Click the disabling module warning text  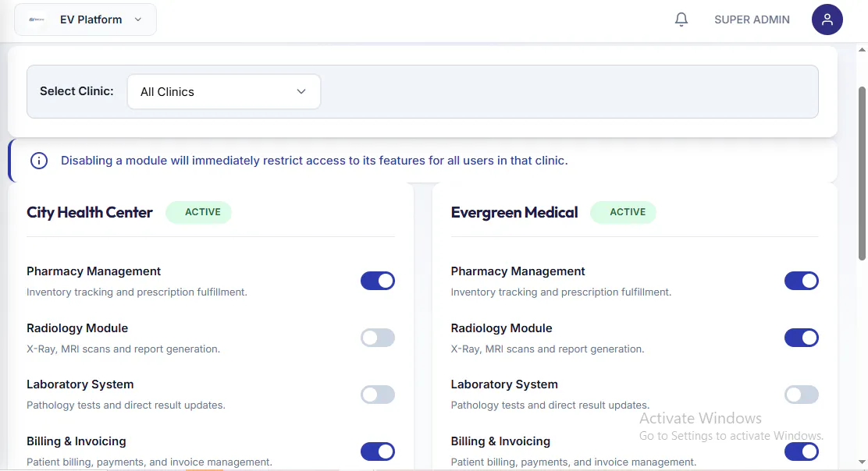click(315, 161)
